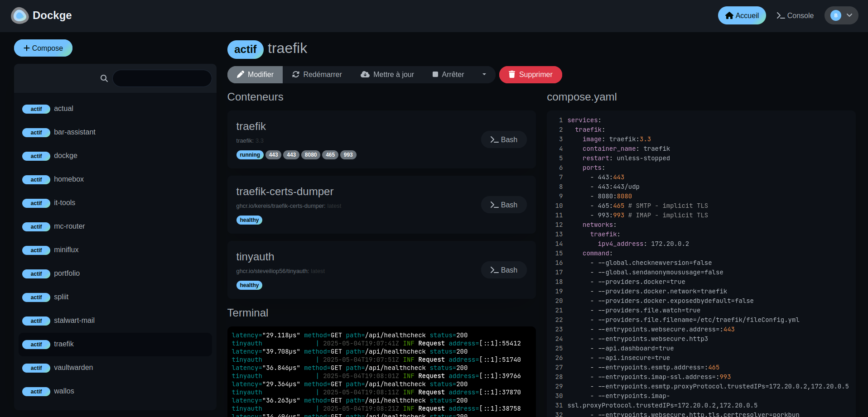Image resolution: width=868 pixels, height=417 pixels.
Task: Select the wallos stack
Action: point(115,391)
